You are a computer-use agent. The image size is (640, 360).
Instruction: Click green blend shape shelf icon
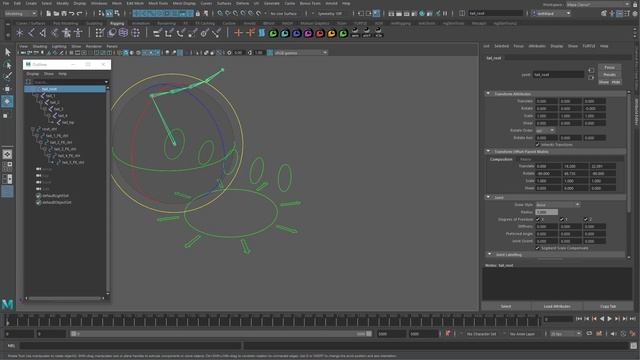point(273,33)
